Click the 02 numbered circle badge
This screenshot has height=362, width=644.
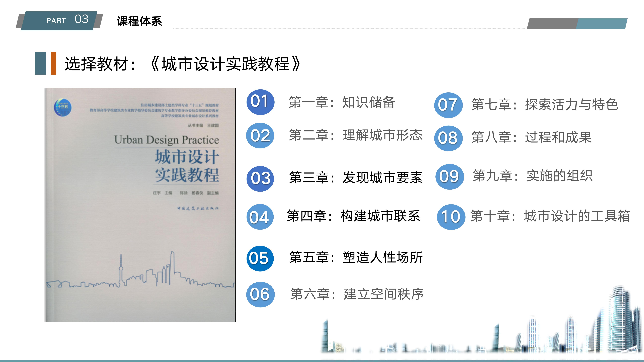tap(260, 136)
